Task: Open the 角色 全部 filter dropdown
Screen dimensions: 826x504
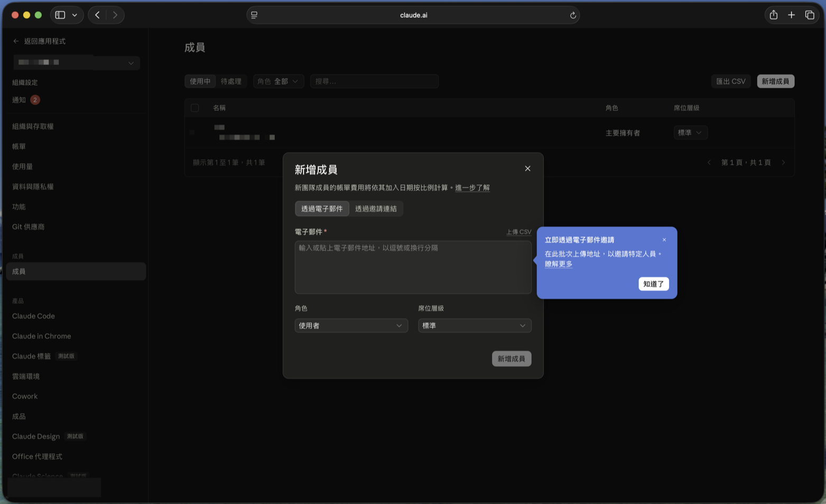Action: coord(279,81)
